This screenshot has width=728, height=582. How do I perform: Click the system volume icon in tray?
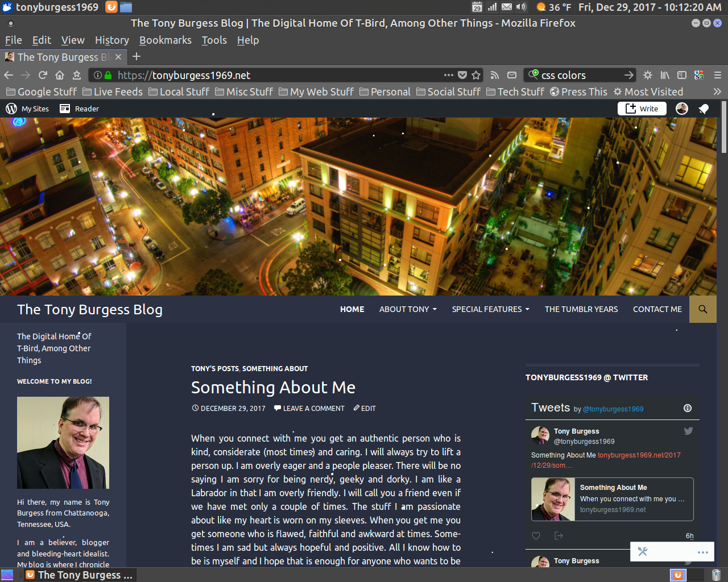[521, 7]
